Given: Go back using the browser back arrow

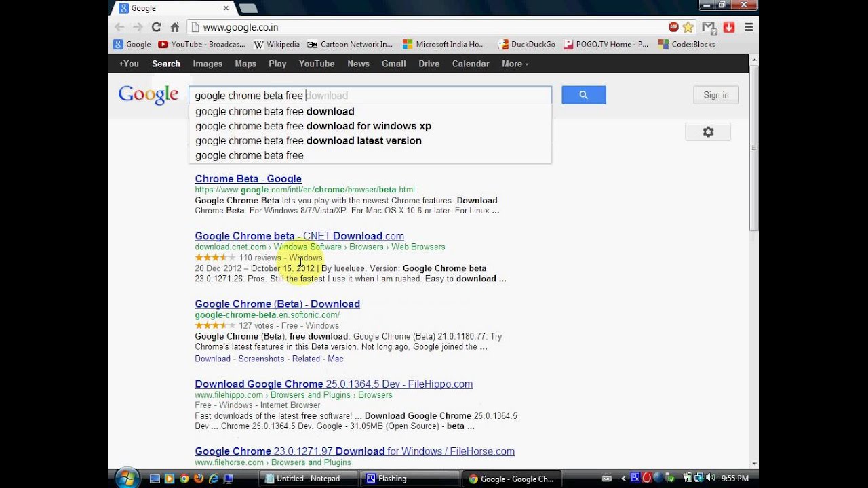Looking at the screenshot, I should [x=120, y=27].
